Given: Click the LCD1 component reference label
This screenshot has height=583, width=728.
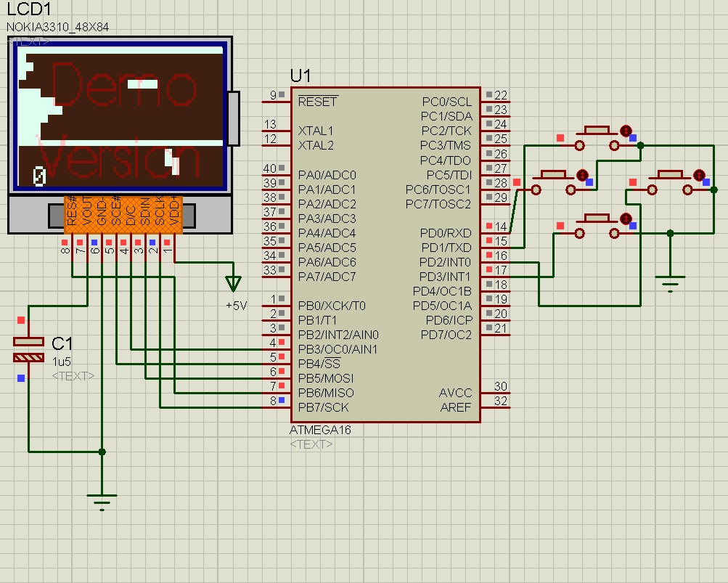Looking at the screenshot, I should pyautogui.click(x=29, y=9).
